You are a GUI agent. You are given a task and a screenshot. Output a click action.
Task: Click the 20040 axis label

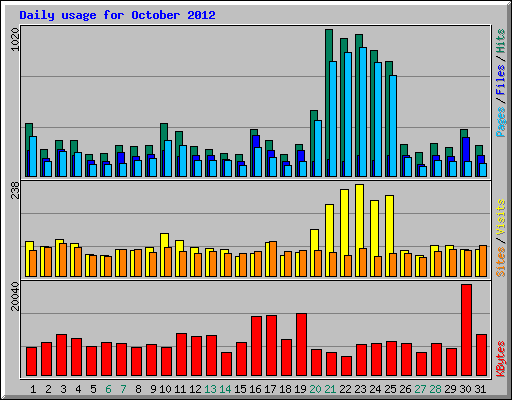pos(16,296)
